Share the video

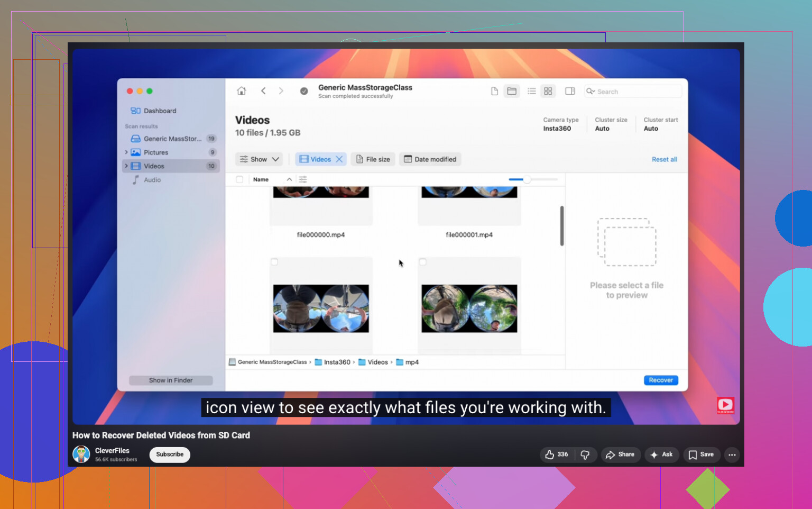(621, 455)
